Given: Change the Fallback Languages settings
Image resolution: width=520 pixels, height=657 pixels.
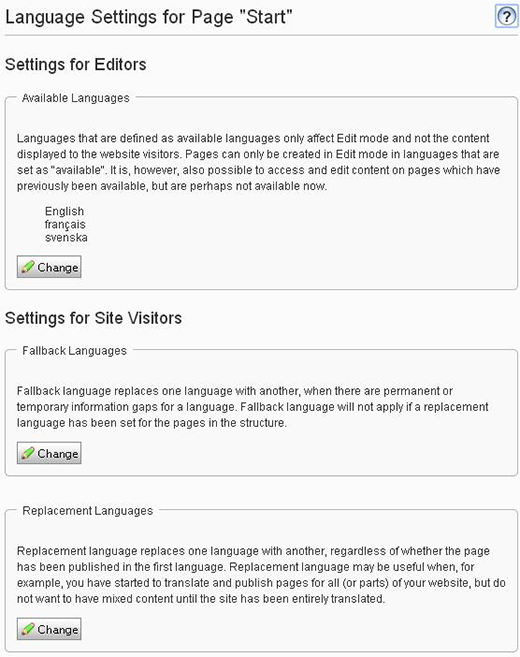Looking at the screenshot, I should (x=49, y=453).
